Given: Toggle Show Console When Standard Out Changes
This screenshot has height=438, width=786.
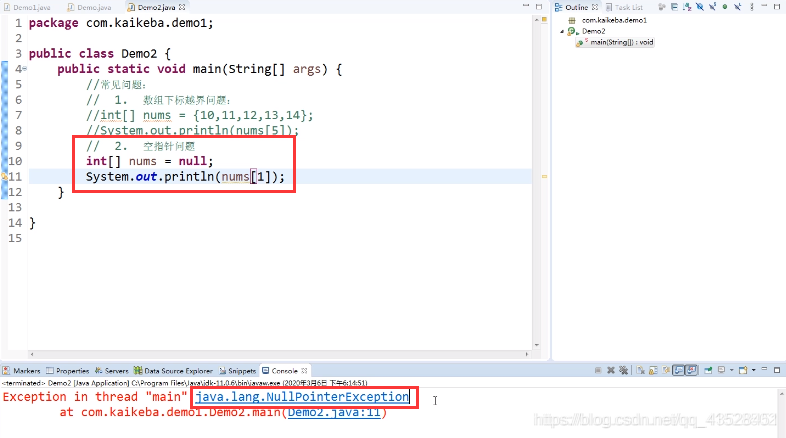Looking at the screenshot, I should tap(678, 370).
